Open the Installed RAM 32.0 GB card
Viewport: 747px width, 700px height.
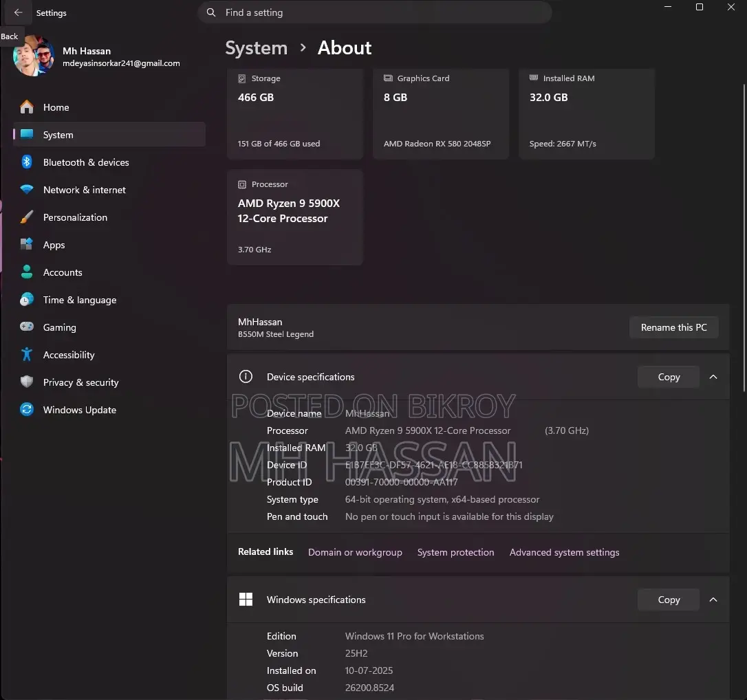pos(587,113)
